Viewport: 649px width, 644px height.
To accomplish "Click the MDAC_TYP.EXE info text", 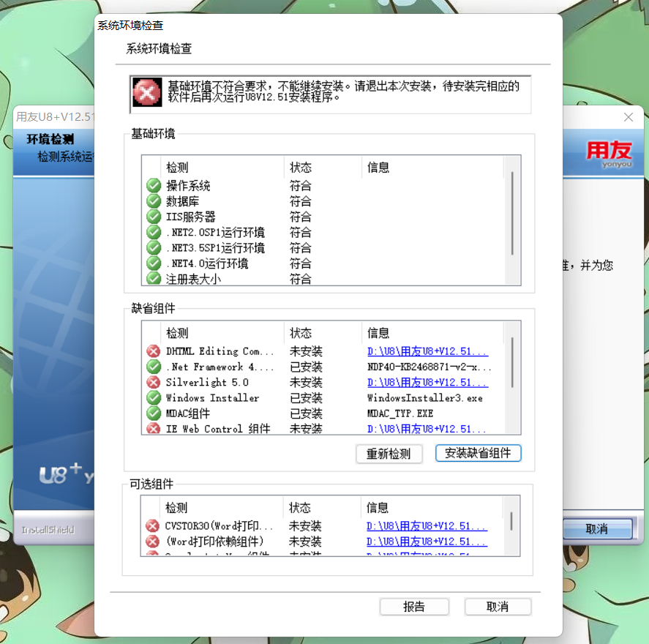I will click(x=399, y=413).
